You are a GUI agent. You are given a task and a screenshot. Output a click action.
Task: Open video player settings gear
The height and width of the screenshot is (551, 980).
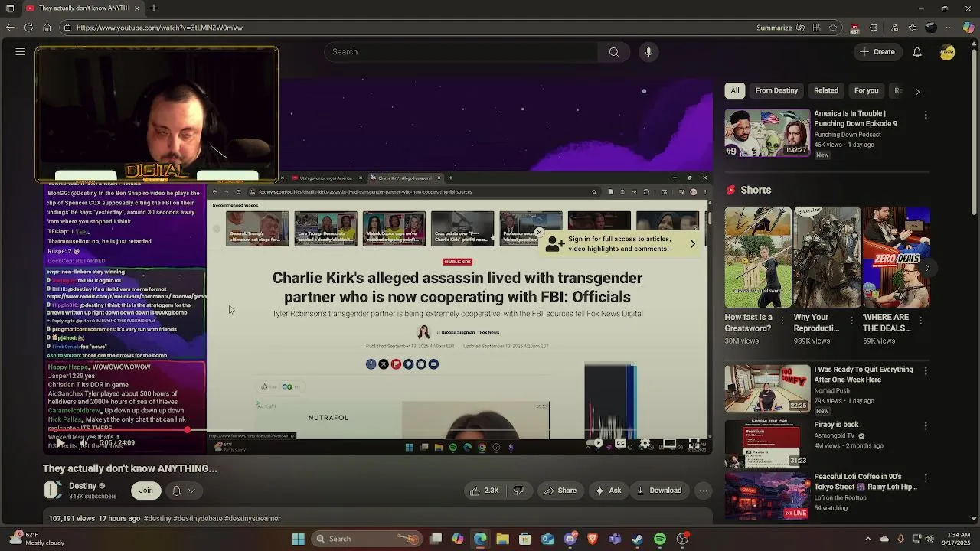pos(645,444)
